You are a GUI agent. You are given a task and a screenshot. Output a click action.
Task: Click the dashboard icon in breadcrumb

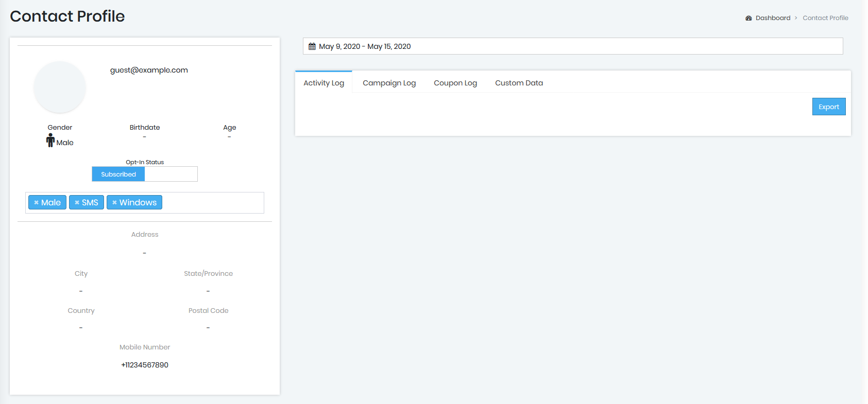click(x=748, y=18)
